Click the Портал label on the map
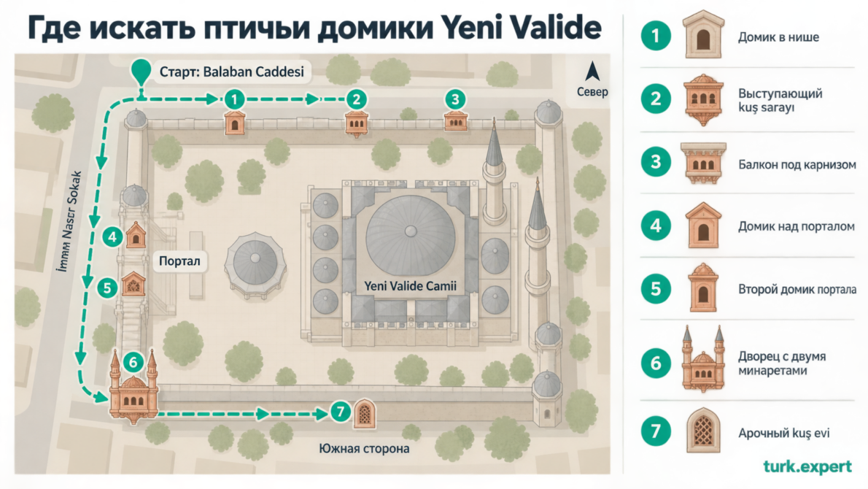The image size is (868, 489). [x=179, y=261]
